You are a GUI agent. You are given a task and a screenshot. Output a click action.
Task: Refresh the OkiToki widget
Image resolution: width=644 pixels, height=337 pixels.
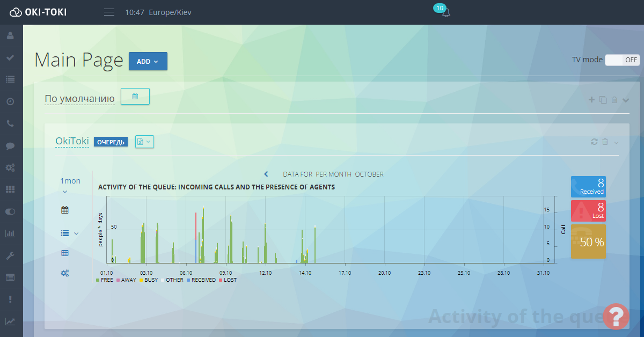coord(594,142)
